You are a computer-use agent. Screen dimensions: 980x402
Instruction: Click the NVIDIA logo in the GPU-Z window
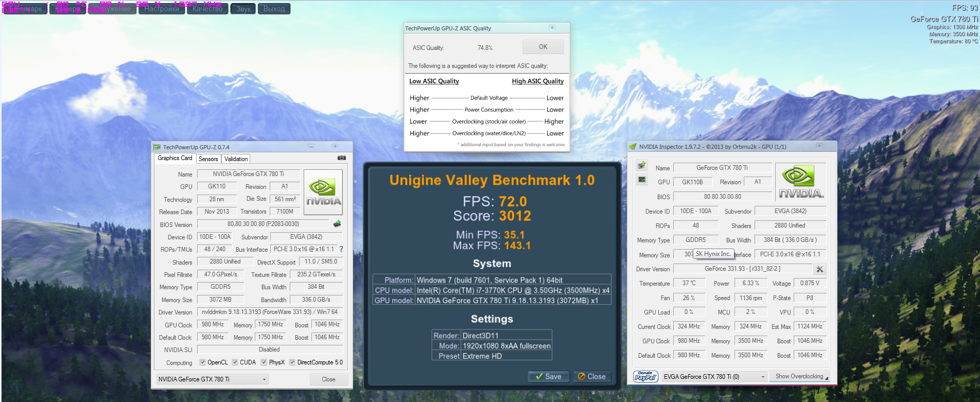323,192
